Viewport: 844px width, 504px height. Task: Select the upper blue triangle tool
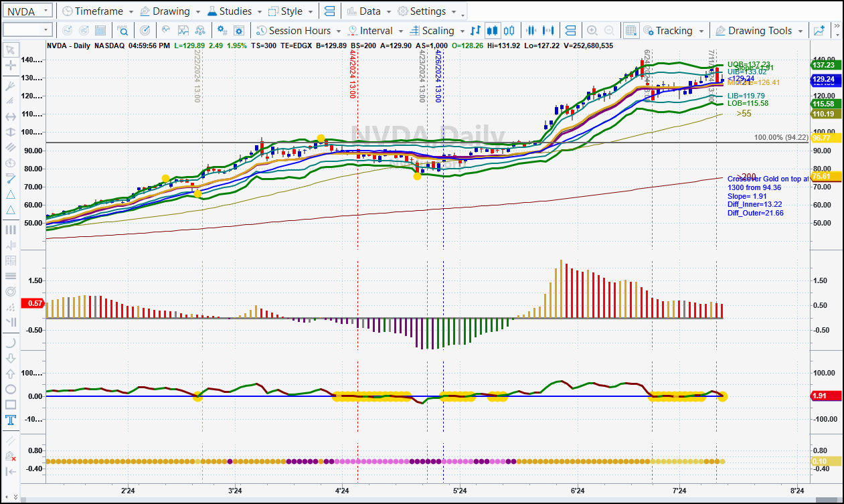11,194
